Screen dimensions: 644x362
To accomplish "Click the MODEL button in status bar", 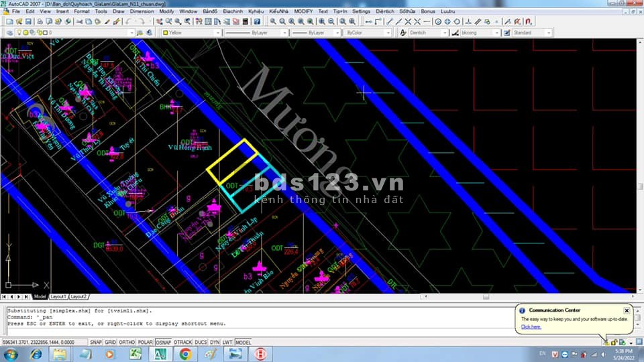I will (243, 342).
